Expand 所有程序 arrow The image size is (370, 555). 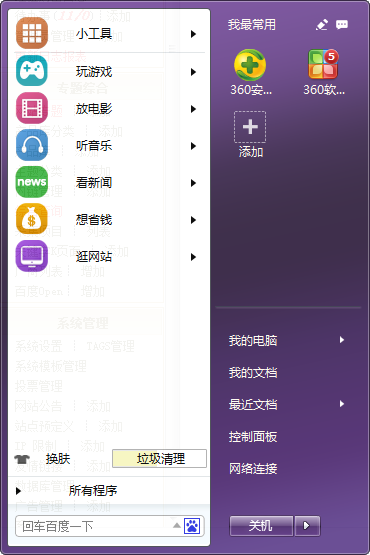[18, 491]
